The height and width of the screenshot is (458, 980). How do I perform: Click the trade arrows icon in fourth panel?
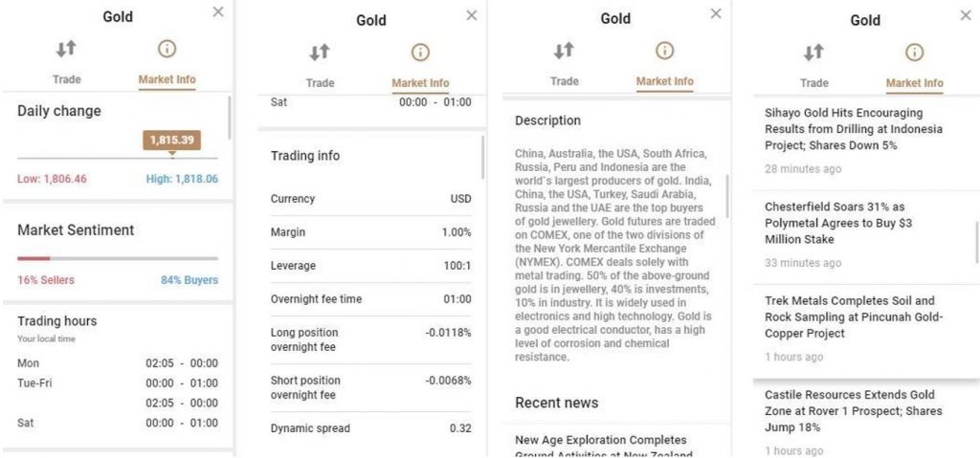click(x=813, y=53)
